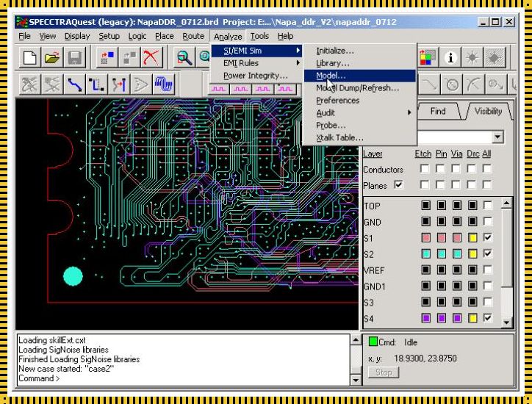Choose Preferences from the submenu
Image resolution: width=532 pixels, height=404 pixels.
[x=360, y=101]
